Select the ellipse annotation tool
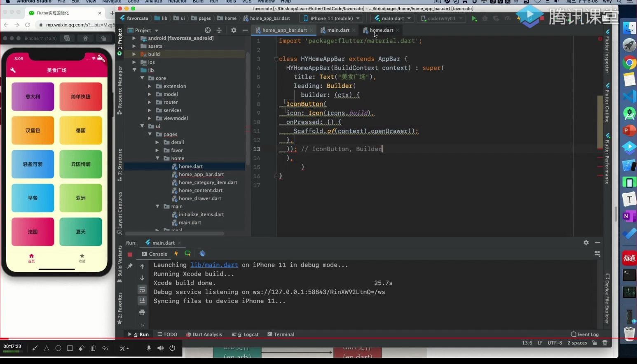This screenshot has width=637, height=364. tap(58, 348)
